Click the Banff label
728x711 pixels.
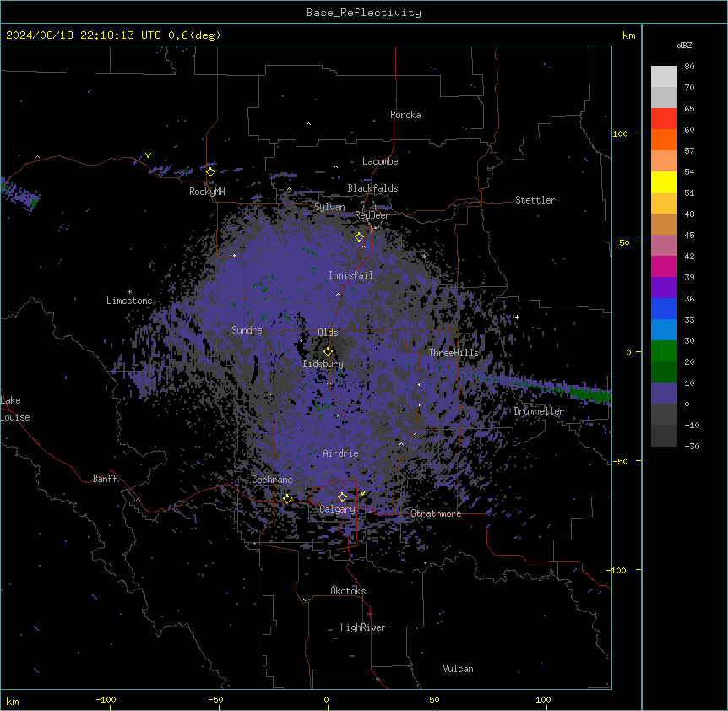105,479
